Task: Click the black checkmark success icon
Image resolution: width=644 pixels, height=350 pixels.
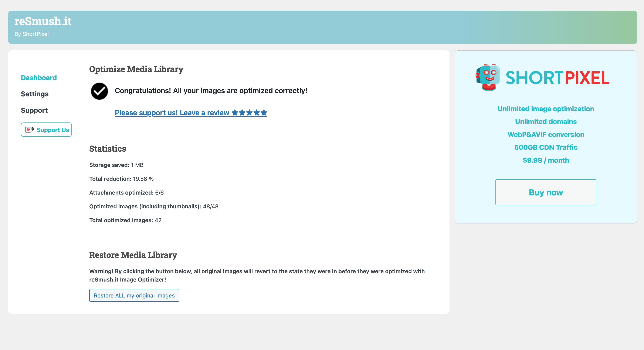Action: click(x=99, y=91)
